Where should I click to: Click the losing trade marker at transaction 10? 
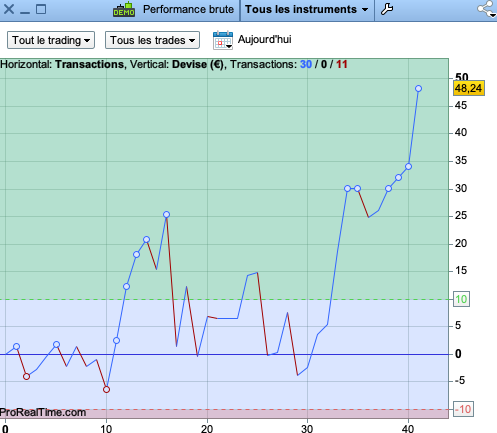[x=106, y=389]
